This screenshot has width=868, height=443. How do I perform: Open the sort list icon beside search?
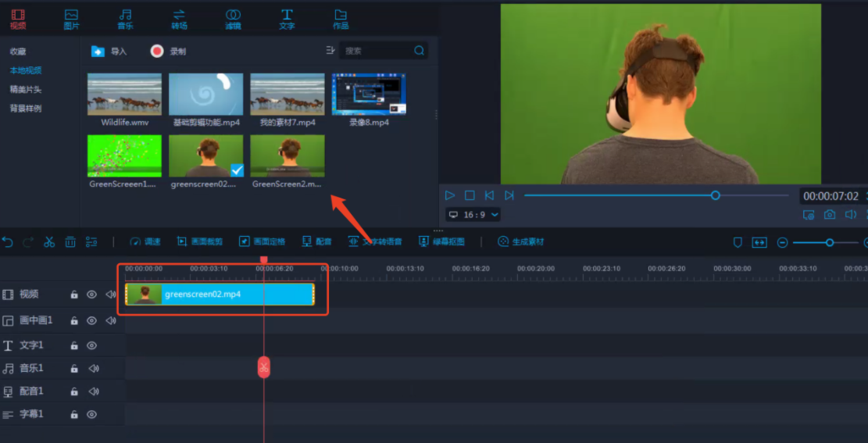coord(330,51)
